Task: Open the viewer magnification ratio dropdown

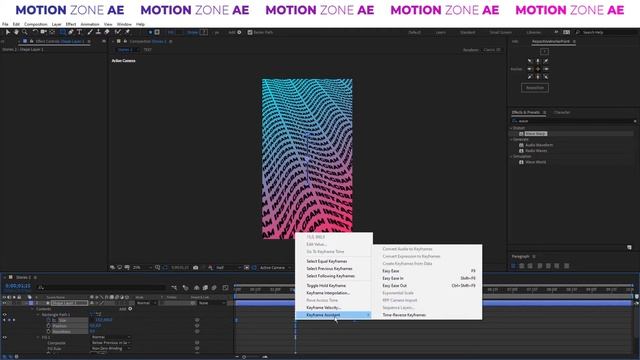Action: (x=142, y=268)
